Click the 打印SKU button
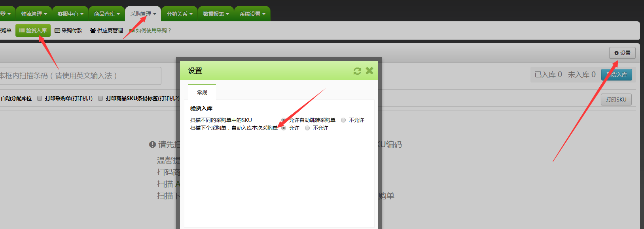644x229 pixels. coord(616,99)
